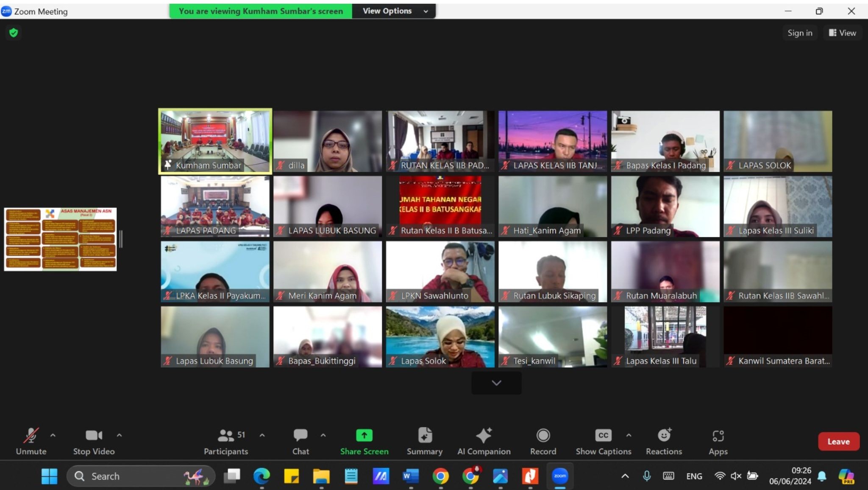Expand arrow next to Chat

323,435
